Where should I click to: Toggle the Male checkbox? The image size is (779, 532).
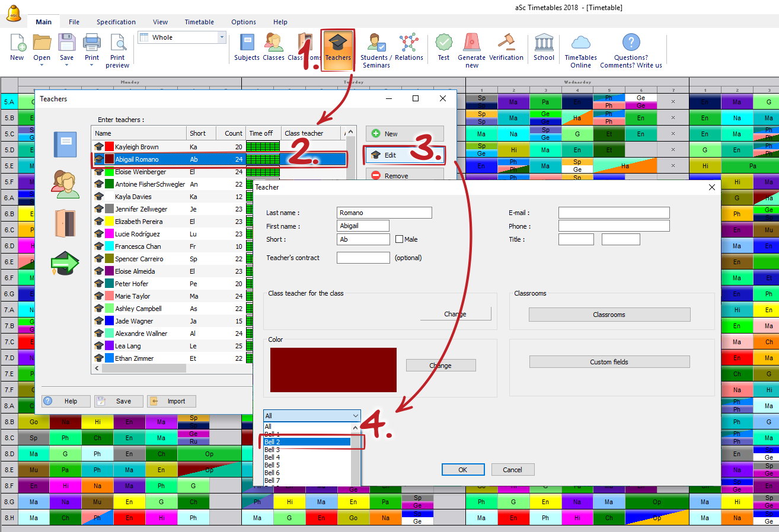[399, 239]
